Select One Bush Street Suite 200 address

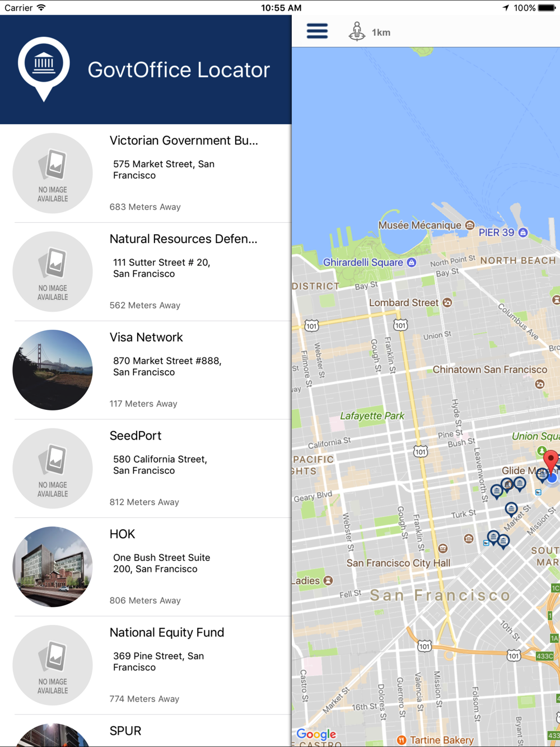pos(161,563)
